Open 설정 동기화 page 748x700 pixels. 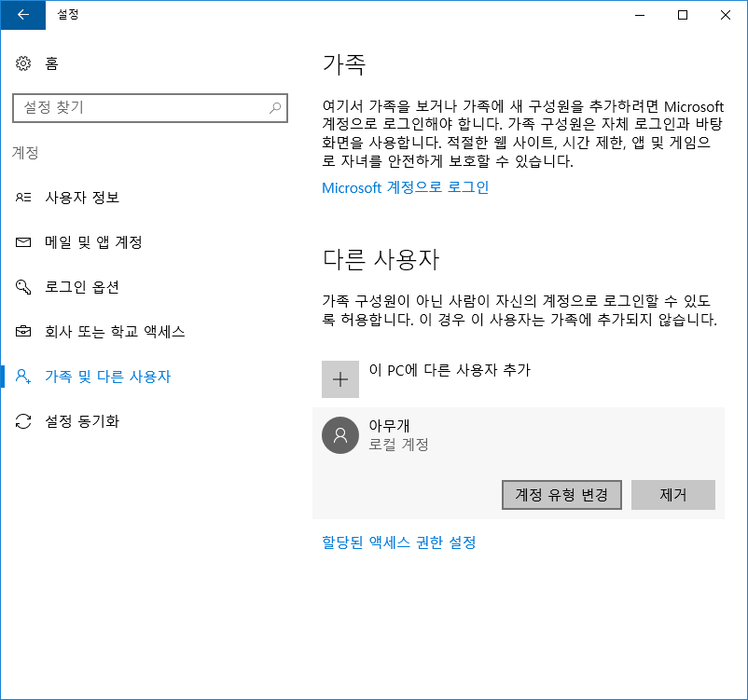coord(82,421)
